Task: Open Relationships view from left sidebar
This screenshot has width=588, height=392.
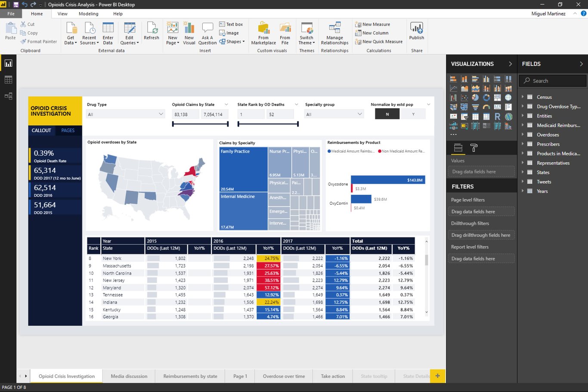Action: tap(8, 96)
